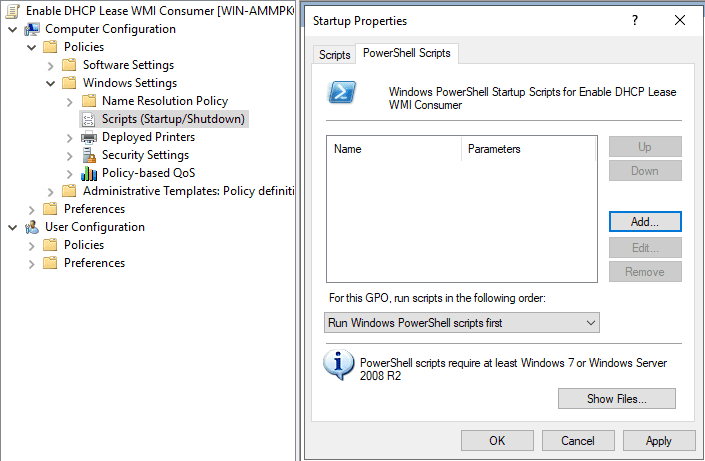
Task: Expand Policies under User Configuration
Action: [31, 246]
